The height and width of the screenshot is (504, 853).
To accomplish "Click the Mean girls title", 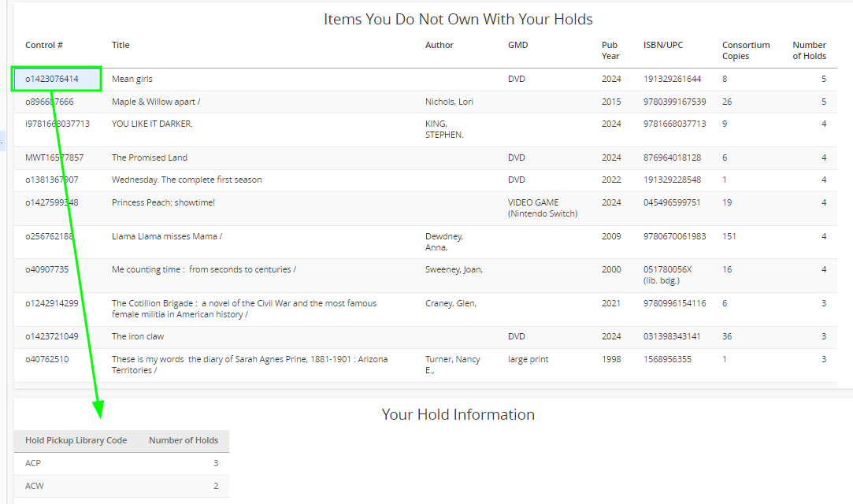I will point(132,79).
